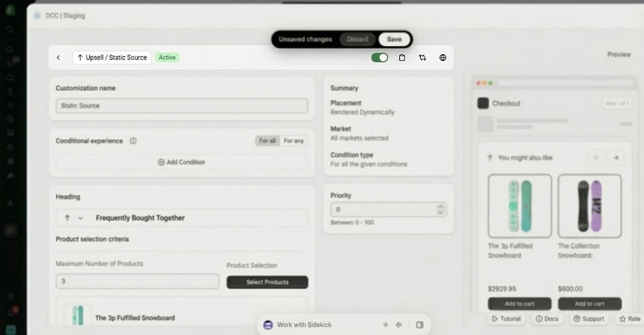644x335 pixels.
Task: Open the notification bell with red badge
Action: [x=11, y=312]
